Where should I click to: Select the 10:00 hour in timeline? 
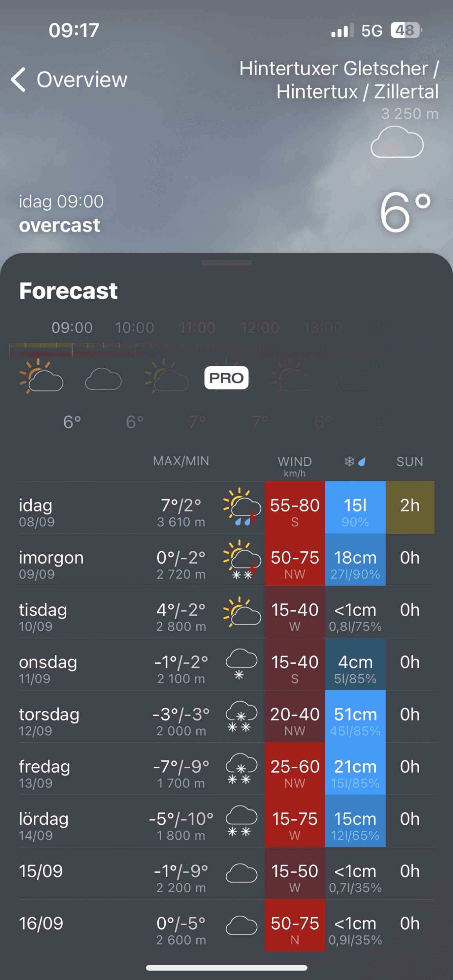(134, 328)
